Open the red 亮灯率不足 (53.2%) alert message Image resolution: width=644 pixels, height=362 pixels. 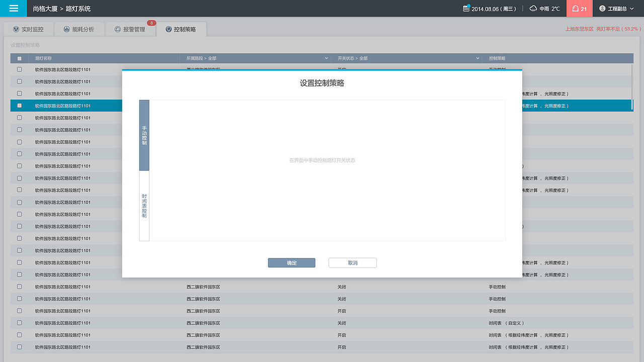pyautogui.click(x=603, y=29)
